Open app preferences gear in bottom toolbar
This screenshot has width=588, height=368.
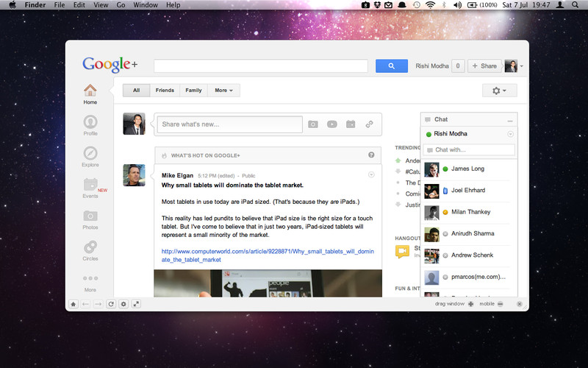tap(123, 304)
